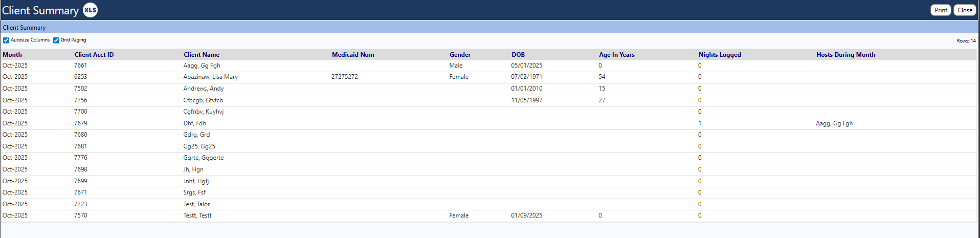Click the Rows: 14 count label
This screenshot has height=238, width=980.
click(x=966, y=41)
